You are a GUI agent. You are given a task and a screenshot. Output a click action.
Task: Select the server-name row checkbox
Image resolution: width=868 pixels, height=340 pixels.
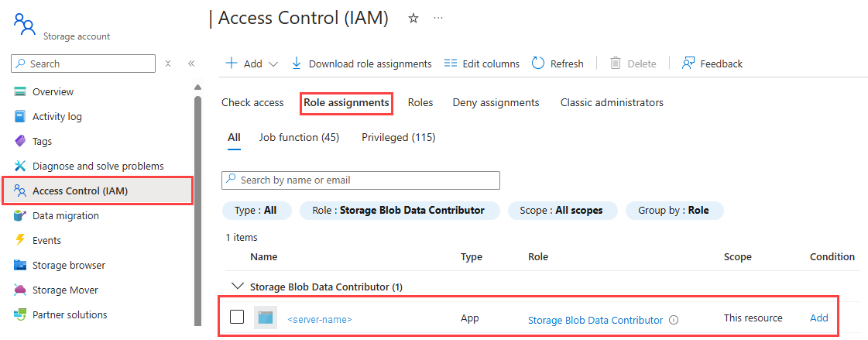tap(238, 317)
